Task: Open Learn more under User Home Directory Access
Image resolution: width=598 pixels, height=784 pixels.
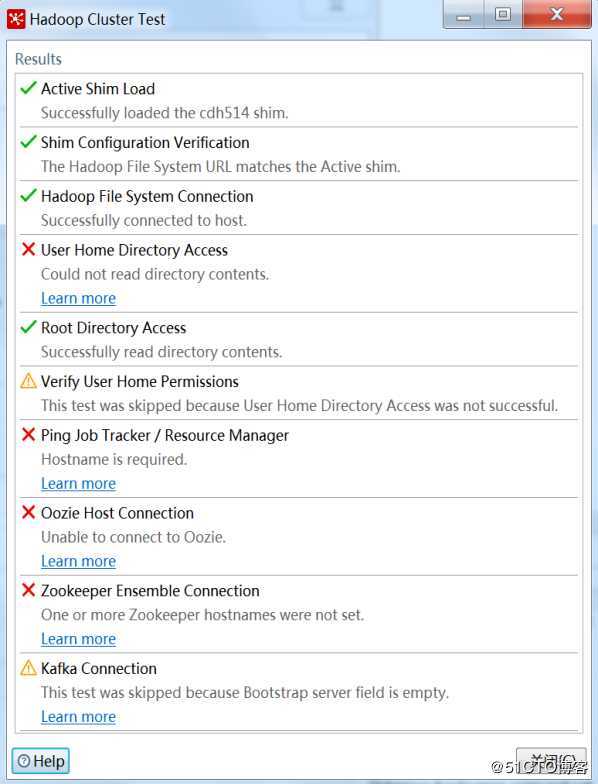Action: pos(78,298)
